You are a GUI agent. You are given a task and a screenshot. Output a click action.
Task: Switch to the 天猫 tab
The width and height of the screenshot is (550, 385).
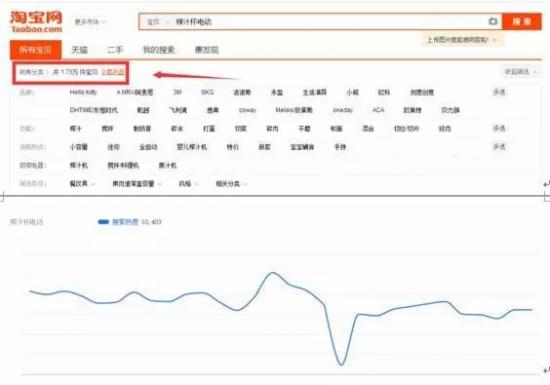(x=79, y=50)
